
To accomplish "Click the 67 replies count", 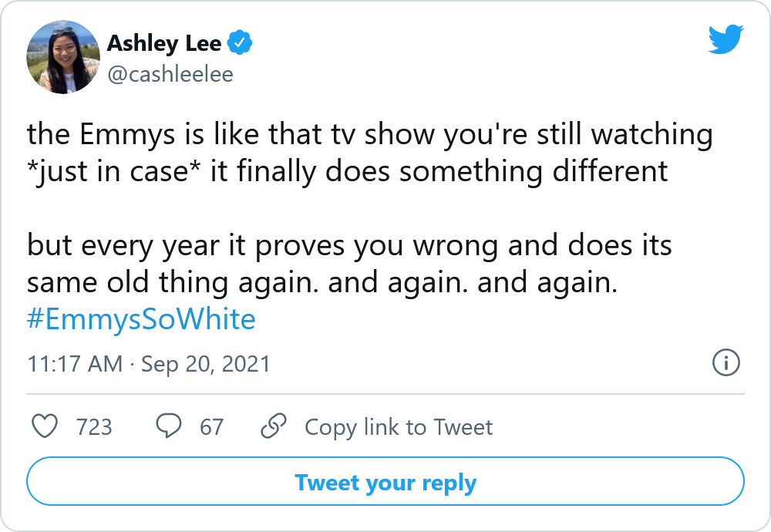I will point(211,426).
